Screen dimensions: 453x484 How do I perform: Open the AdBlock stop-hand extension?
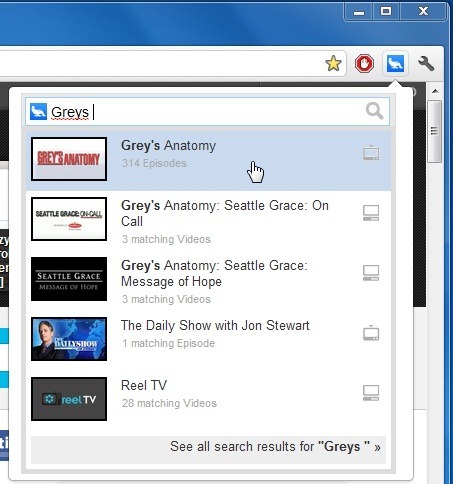364,63
